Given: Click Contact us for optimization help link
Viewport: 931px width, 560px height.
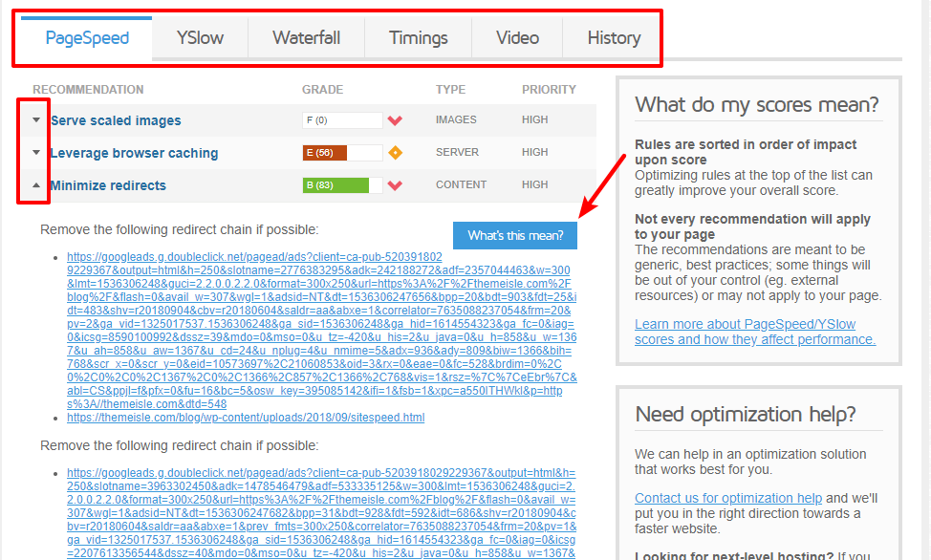Looking at the screenshot, I should click(728, 498).
